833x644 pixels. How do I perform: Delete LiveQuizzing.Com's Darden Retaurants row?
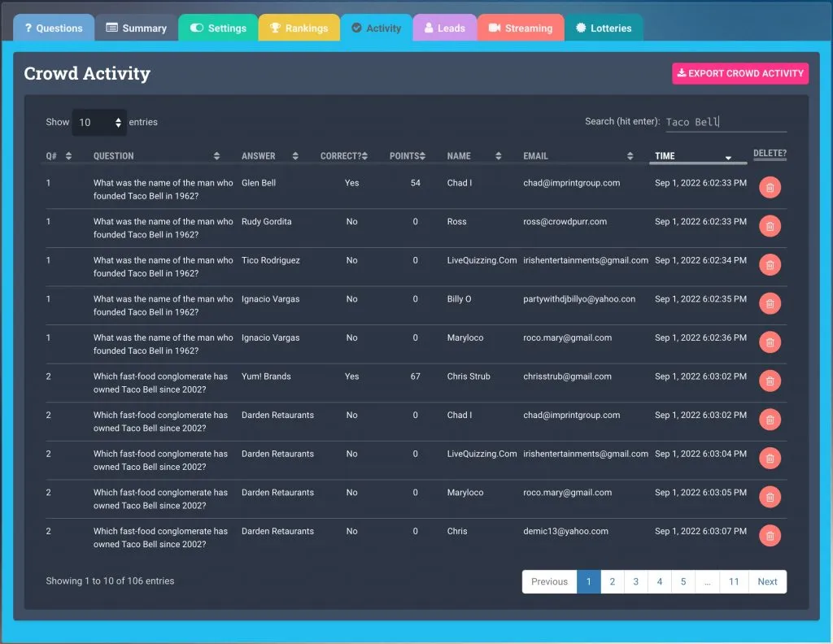tap(770, 459)
